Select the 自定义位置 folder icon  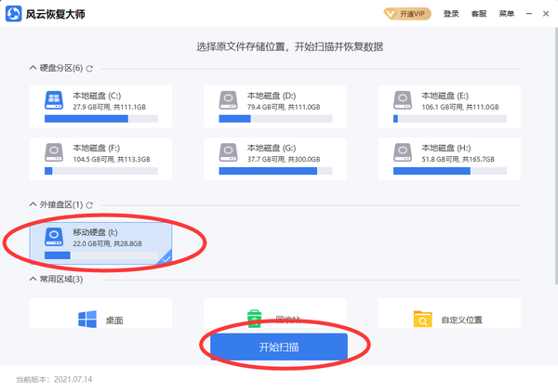click(423, 320)
